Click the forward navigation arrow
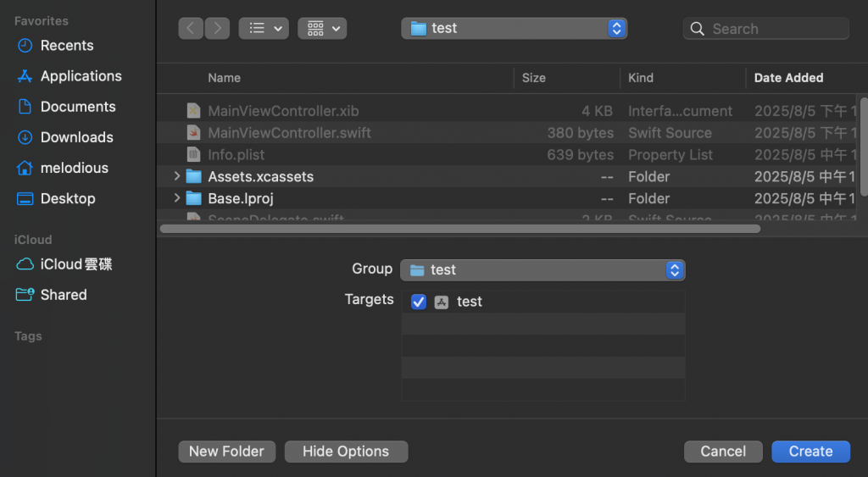Screen dimensions: 868x477 [x=218, y=28]
